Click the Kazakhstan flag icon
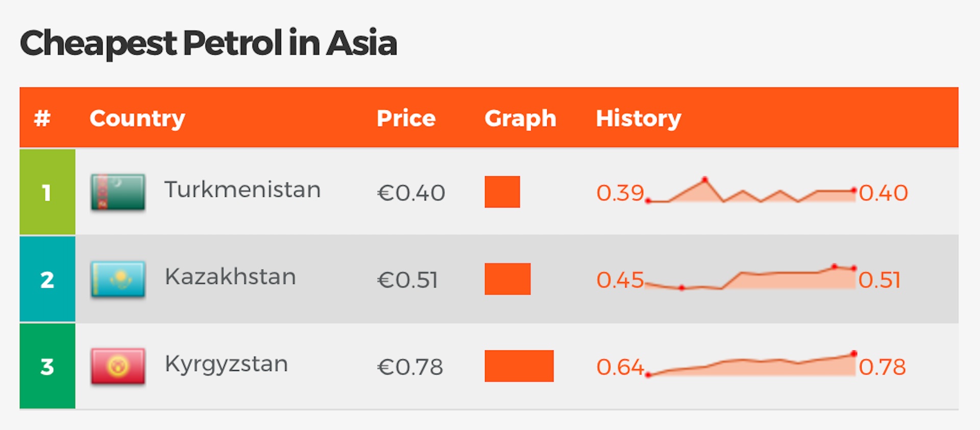The height and width of the screenshot is (430, 980). (118, 279)
